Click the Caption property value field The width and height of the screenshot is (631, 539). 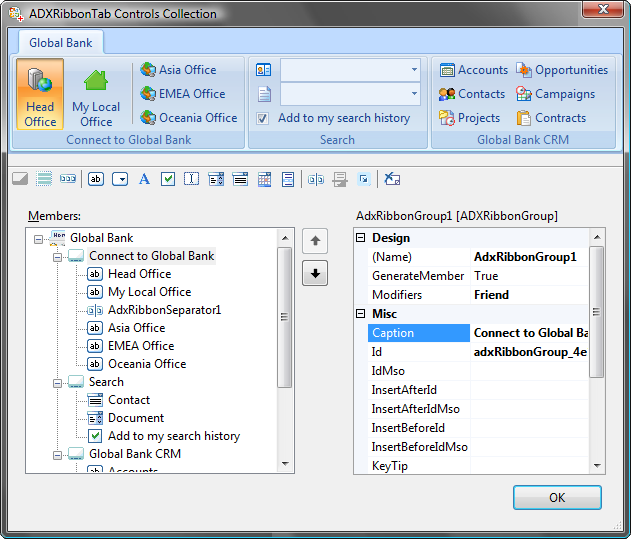pos(528,333)
